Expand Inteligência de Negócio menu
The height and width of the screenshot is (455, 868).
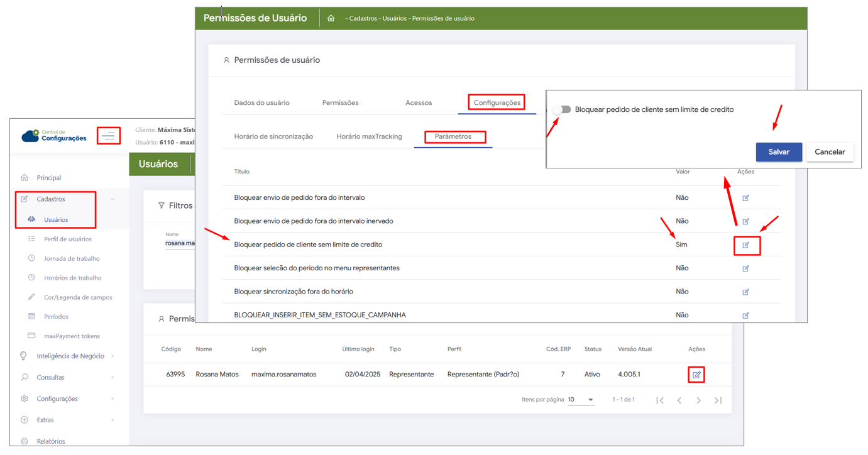point(69,356)
